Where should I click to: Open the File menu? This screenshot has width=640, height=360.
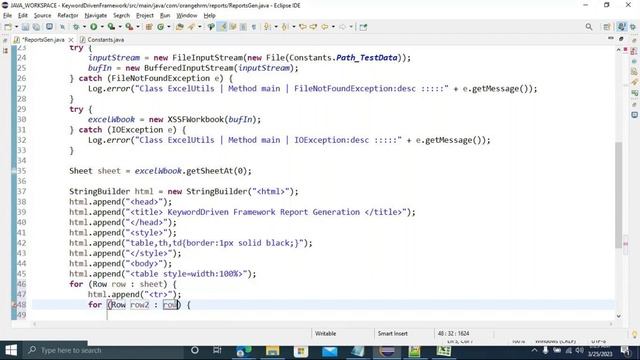7,16
